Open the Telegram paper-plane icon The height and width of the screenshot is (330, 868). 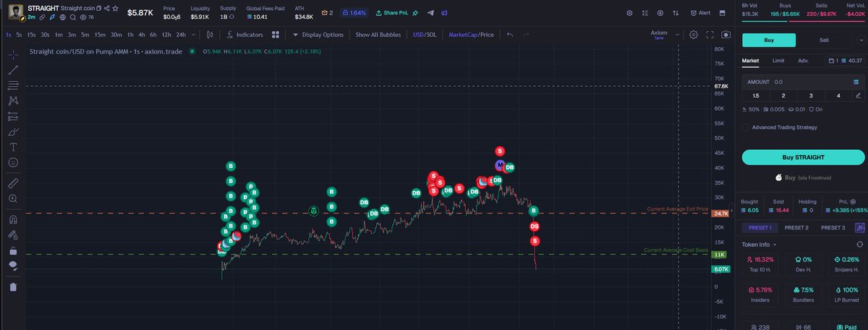pos(431,13)
